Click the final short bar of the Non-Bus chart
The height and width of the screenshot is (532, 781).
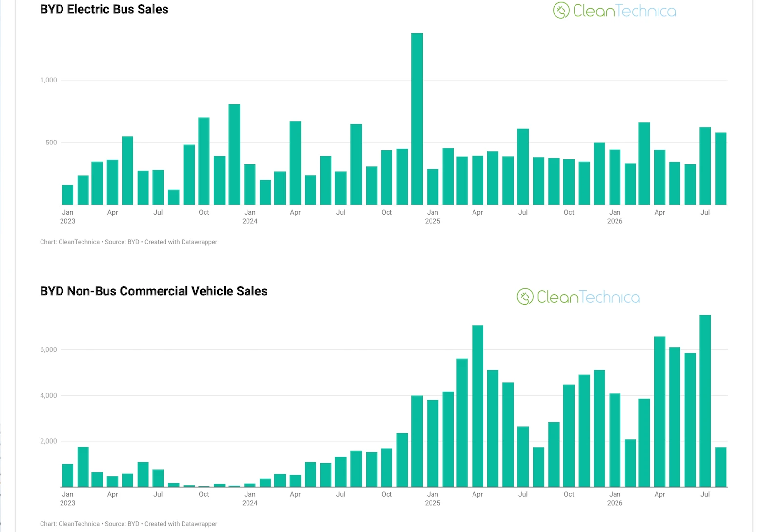click(721, 467)
